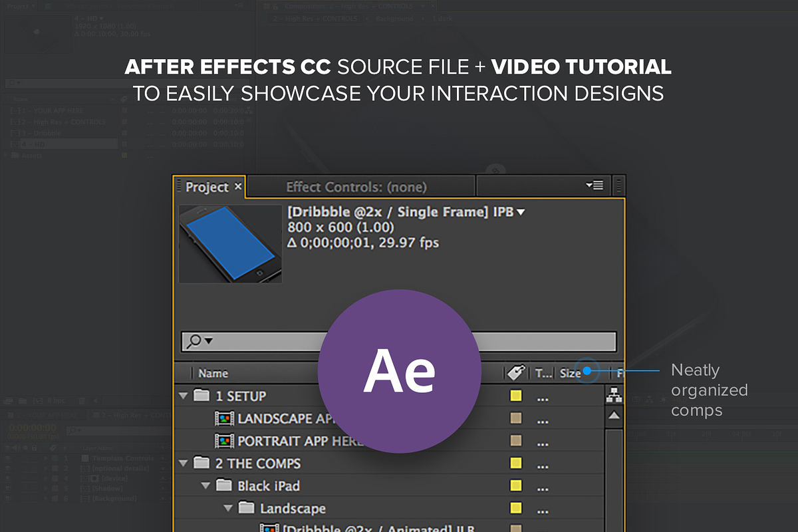The width and height of the screenshot is (798, 532).
Task: Select the 2 THE COMPS folder row
Action: click(x=389, y=464)
